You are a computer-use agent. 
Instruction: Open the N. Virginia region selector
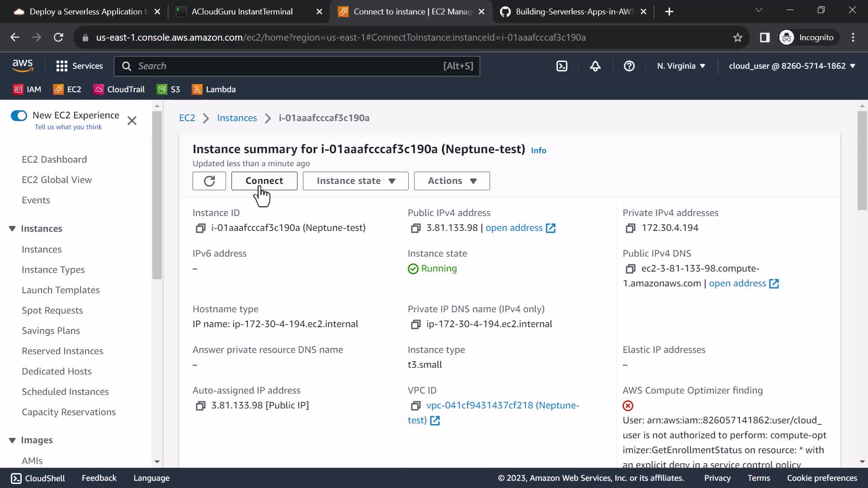[681, 66]
